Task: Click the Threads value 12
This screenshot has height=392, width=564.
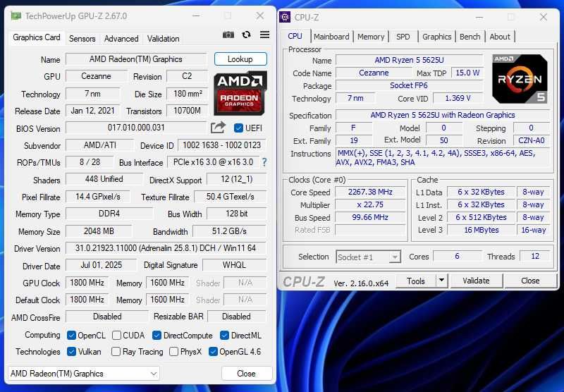Action: pyautogui.click(x=535, y=256)
